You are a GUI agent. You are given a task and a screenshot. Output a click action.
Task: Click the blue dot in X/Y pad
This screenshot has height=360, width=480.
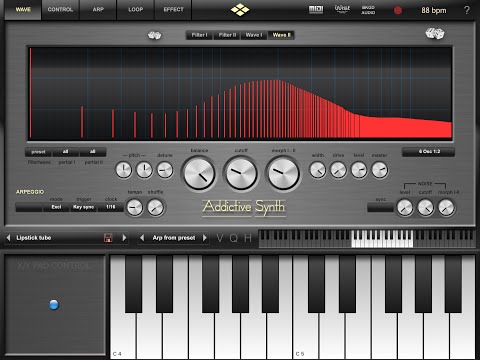[54, 305]
